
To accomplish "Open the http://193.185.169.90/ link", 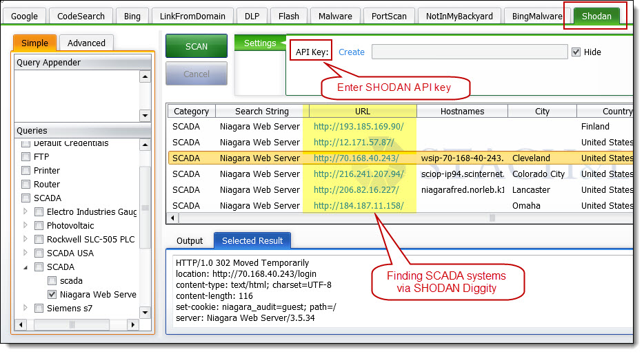I will 359,126.
